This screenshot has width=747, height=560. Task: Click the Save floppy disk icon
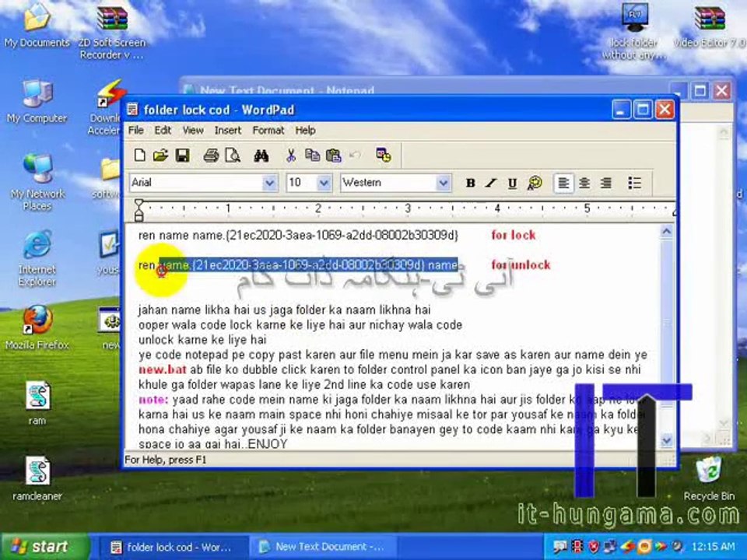pos(182,156)
